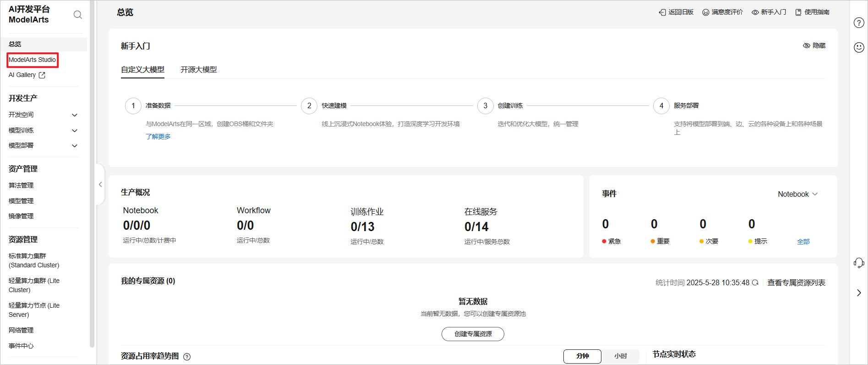Switch to the 开源大模型 tab
This screenshot has height=365, width=868.
tap(199, 70)
